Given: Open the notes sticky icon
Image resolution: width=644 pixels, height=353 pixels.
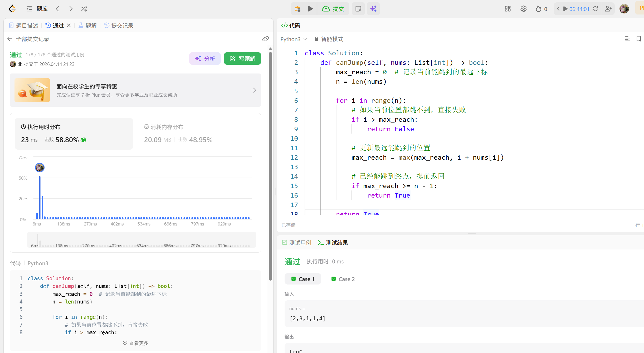Looking at the screenshot, I should (x=358, y=9).
